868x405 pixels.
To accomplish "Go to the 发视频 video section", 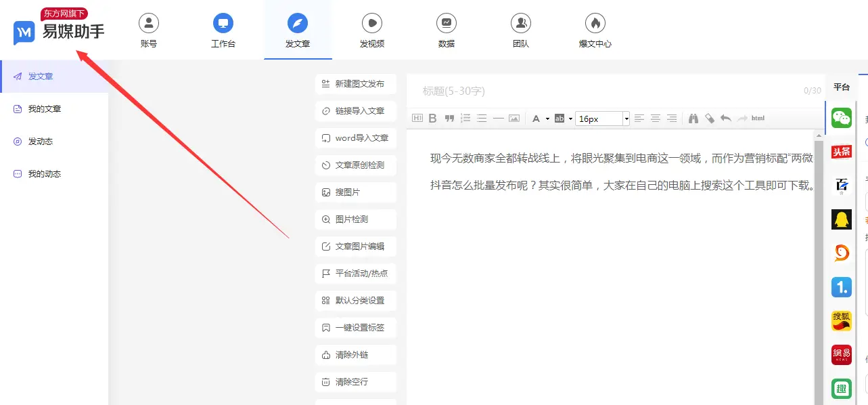I will [x=372, y=31].
